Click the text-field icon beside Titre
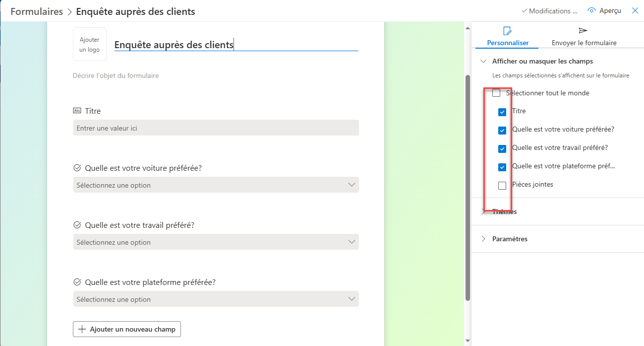 pos(77,111)
